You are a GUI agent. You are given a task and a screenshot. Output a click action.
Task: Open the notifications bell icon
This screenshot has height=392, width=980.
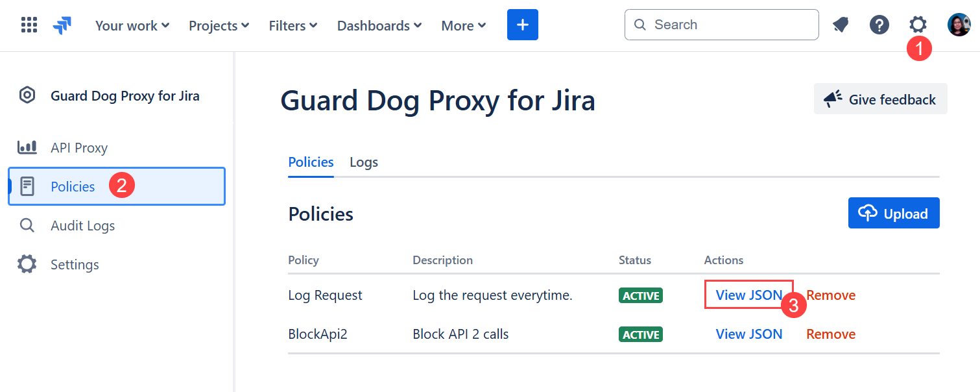click(841, 25)
